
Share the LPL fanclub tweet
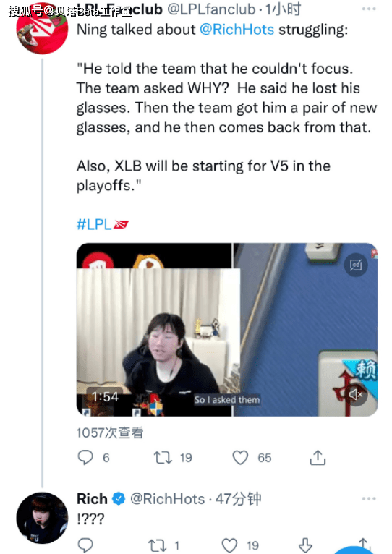[318, 458]
